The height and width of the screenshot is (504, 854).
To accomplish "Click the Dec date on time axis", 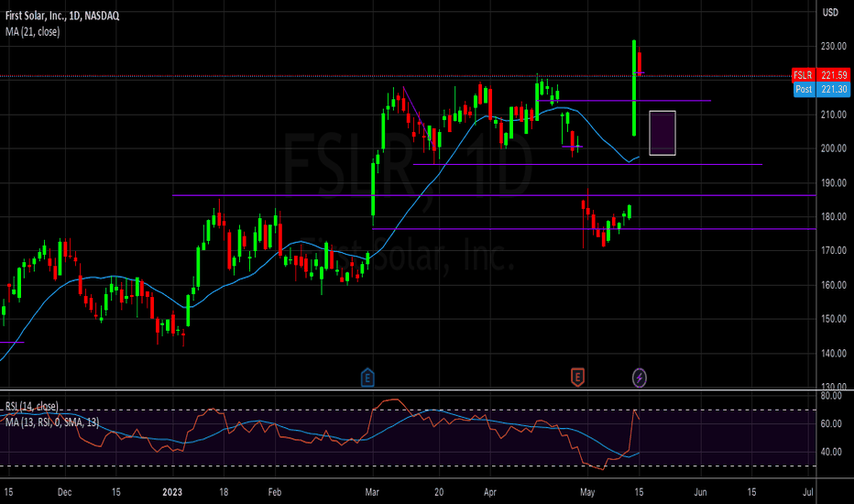I will [x=64, y=492].
